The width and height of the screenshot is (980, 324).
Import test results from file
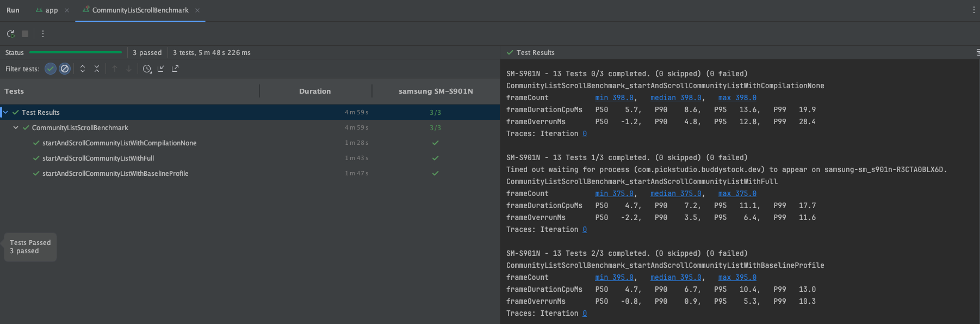161,69
